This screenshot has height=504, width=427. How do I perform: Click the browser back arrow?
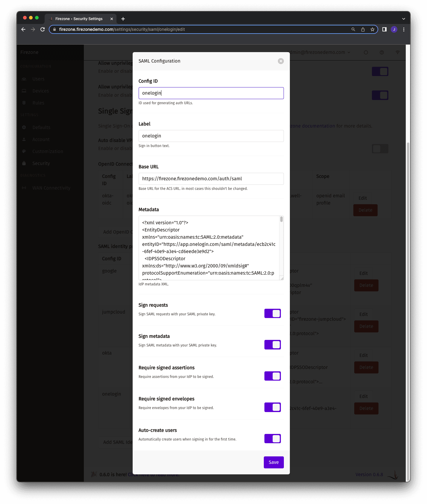pyautogui.click(x=23, y=29)
